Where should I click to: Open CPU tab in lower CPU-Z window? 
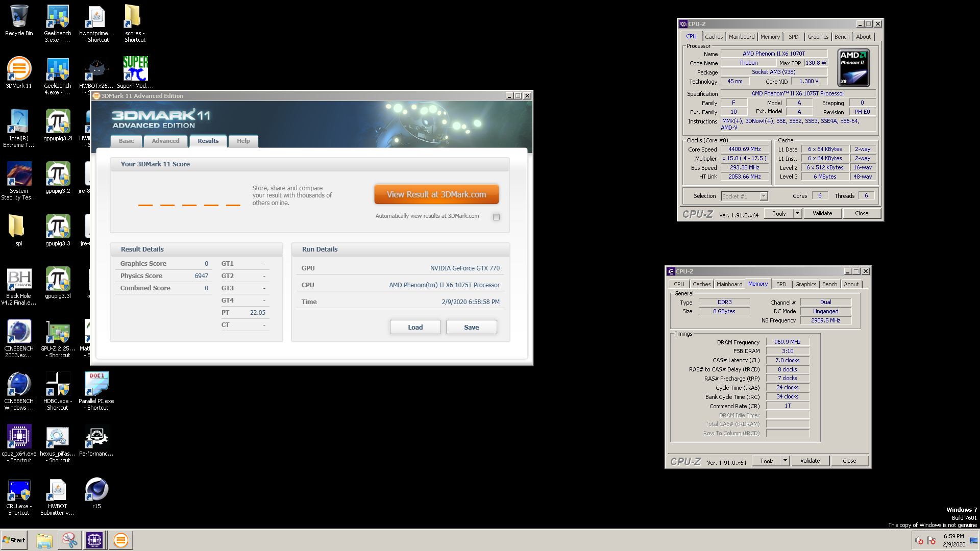coord(679,284)
